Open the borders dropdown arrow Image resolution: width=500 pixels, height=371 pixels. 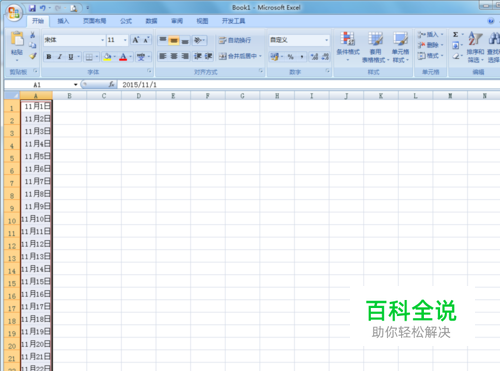[x=97, y=57]
